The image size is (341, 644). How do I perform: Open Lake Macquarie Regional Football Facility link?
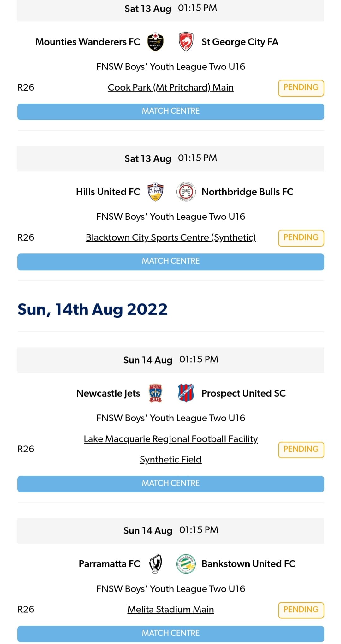click(170, 439)
